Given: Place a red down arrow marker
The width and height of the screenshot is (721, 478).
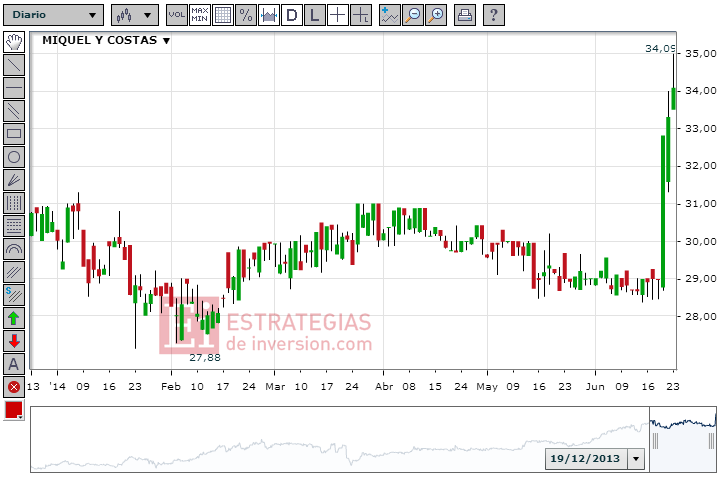Looking at the screenshot, I should [14, 341].
